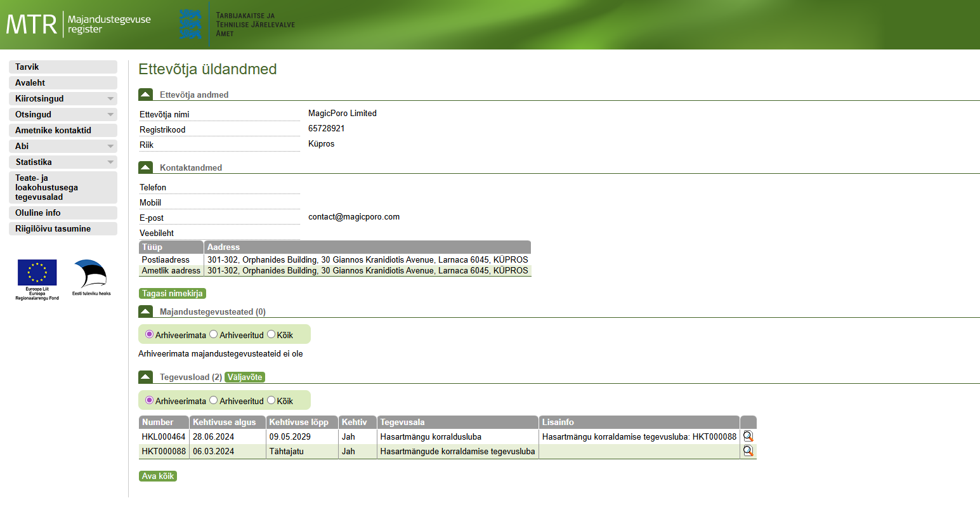This screenshot has width=980, height=531.
Task: Open the Riigilõivu tasumine menu item
Action: (x=63, y=228)
